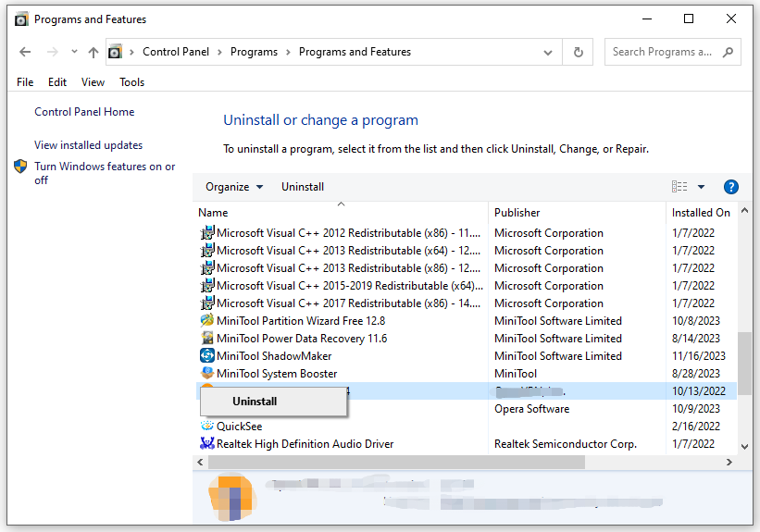Click the Visual C++ 2017 (x86) icon
The image size is (760, 532).
(207, 303)
